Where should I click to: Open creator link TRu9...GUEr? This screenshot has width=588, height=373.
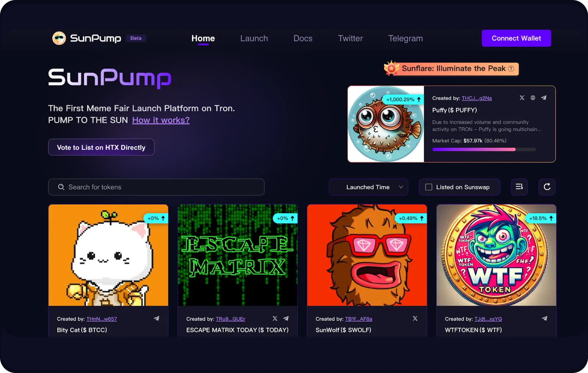[230, 319]
